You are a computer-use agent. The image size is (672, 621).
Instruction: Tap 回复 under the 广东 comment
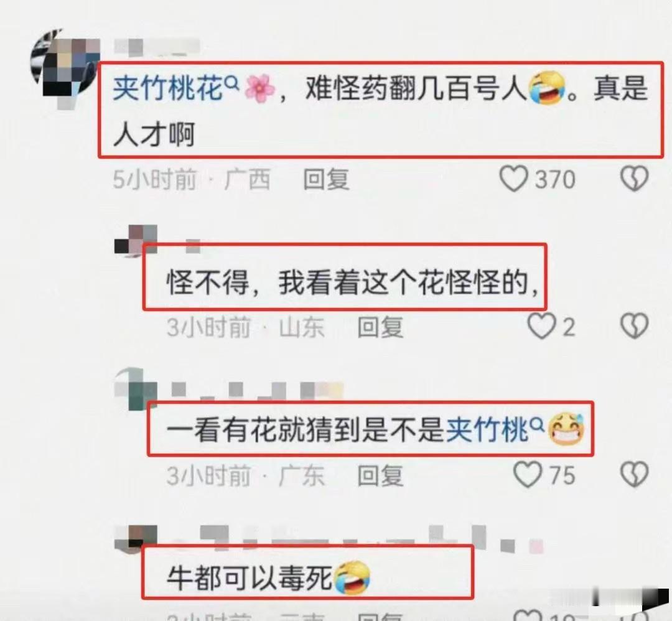click(x=381, y=475)
